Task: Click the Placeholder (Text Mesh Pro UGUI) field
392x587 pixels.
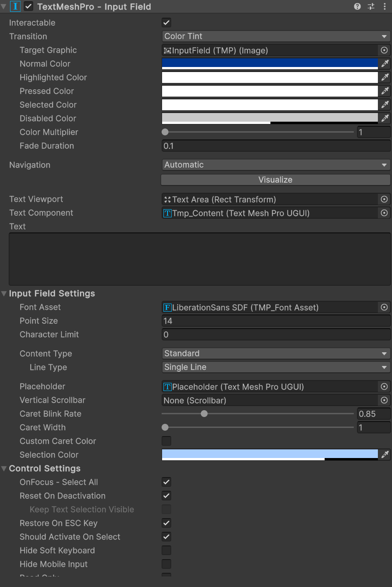Action: (270, 386)
